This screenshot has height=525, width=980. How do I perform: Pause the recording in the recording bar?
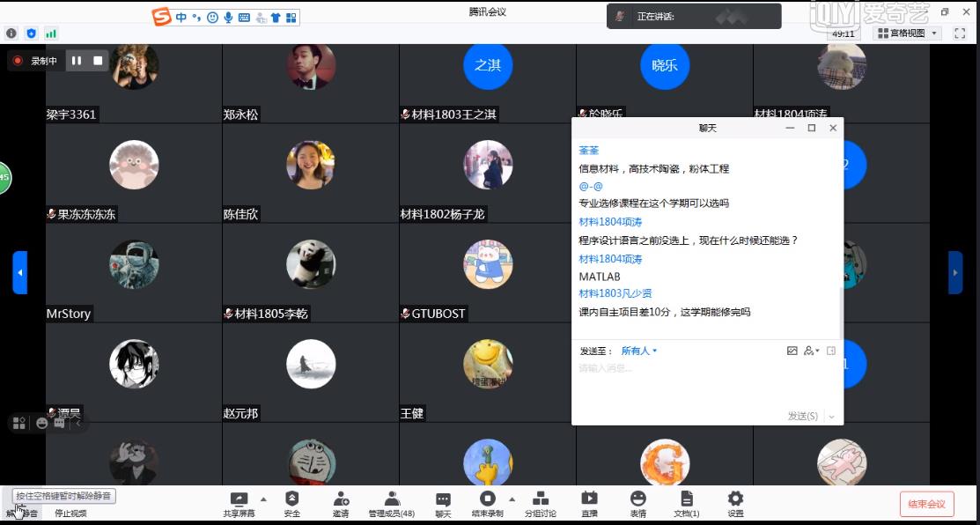77,61
